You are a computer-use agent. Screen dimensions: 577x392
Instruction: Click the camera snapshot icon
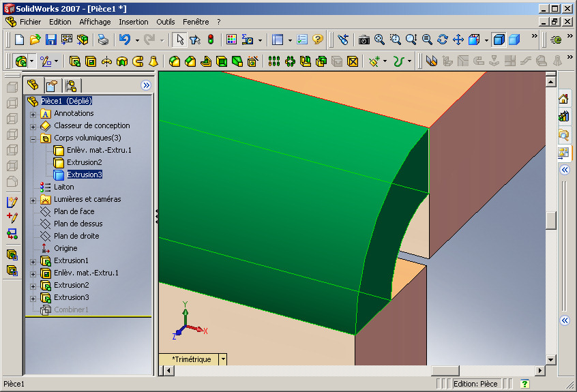pos(364,40)
